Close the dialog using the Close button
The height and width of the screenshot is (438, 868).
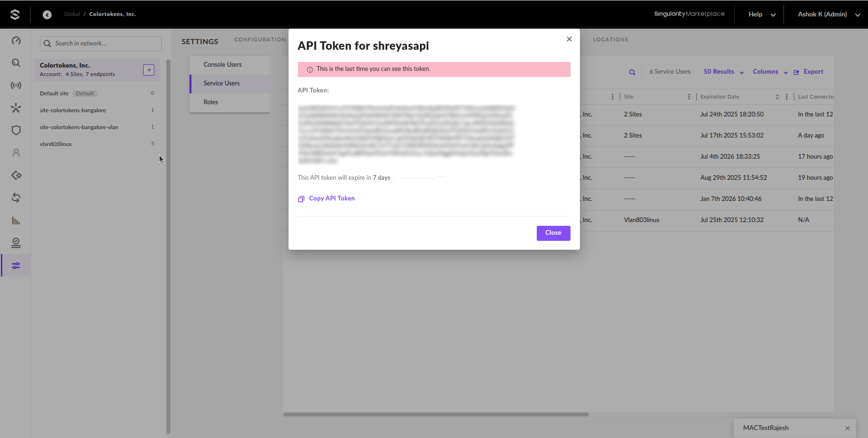(553, 233)
